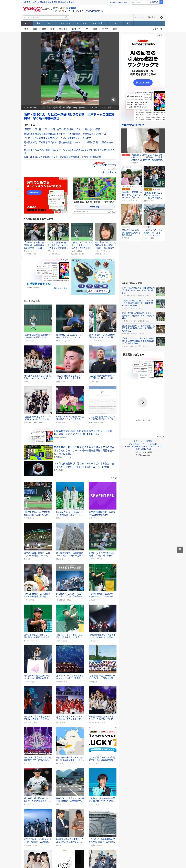
Task: Open the Yahoo! JAPAN News logo
Action: [37, 9]
